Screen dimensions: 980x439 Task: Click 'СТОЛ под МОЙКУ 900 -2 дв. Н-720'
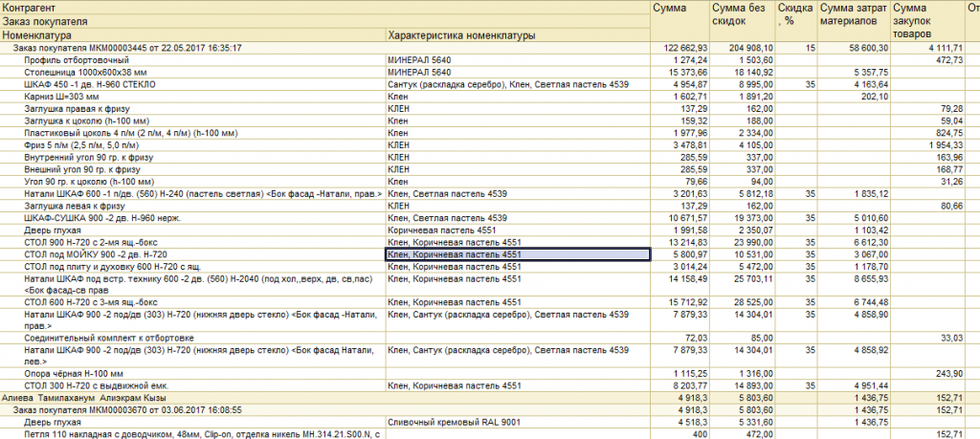pos(95,254)
